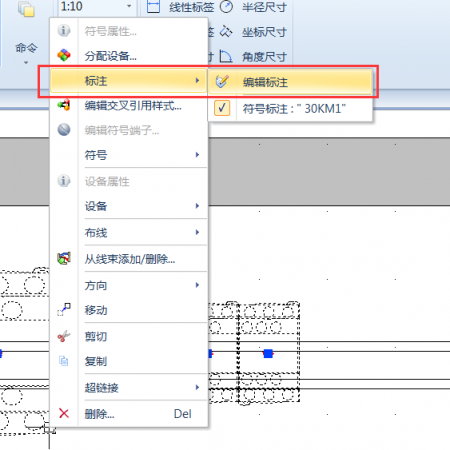Click the 分配设备 colored cubes icon

pyautogui.click(x=64, y=55)
